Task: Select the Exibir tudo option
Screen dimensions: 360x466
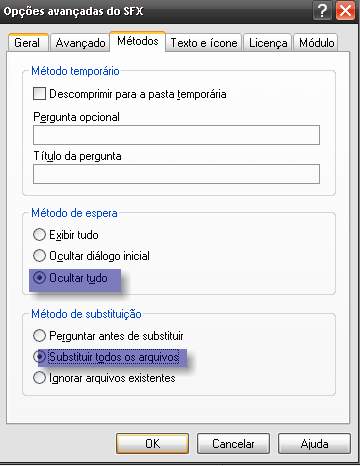Action: click(39, 235)
